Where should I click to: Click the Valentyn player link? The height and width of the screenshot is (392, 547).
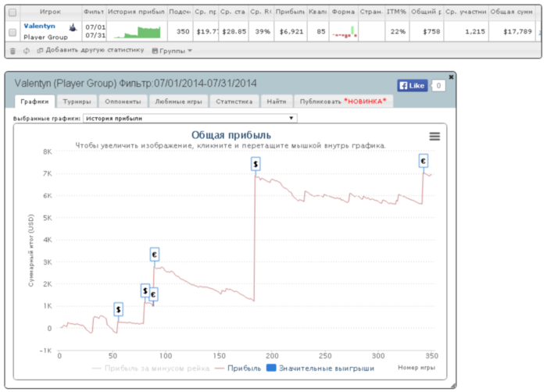pyautogui.click(x=39, y=26)
